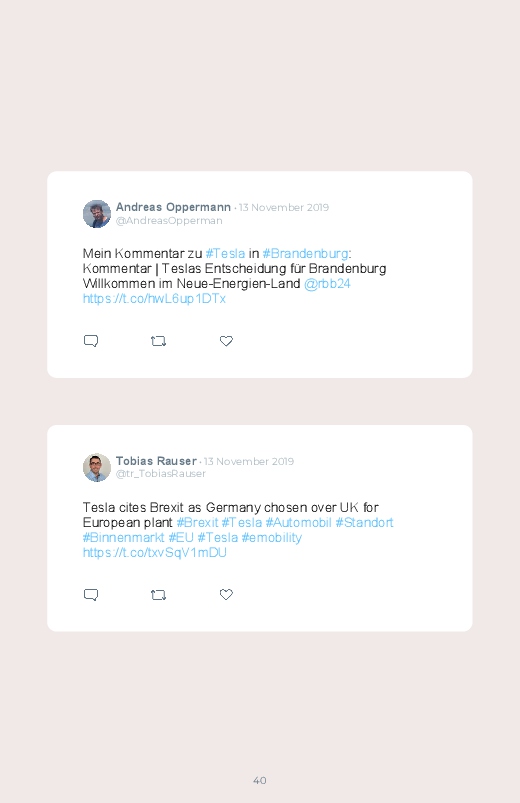This screenshot has width=520, height=803.
Task: Open the #Brexit hashtag
Action: pyautogui.click(x=197, y=522)
